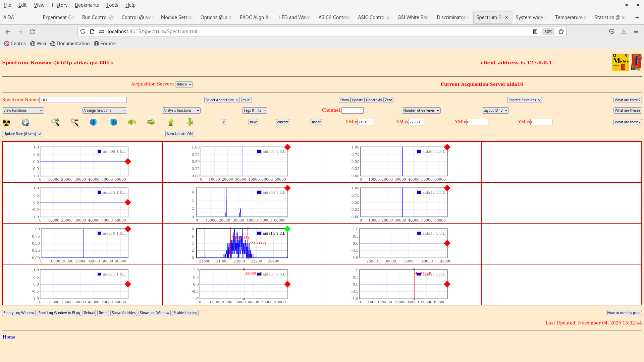
Task: Select the zoom-out magnifier icon
Action: (x=74, y=122)
